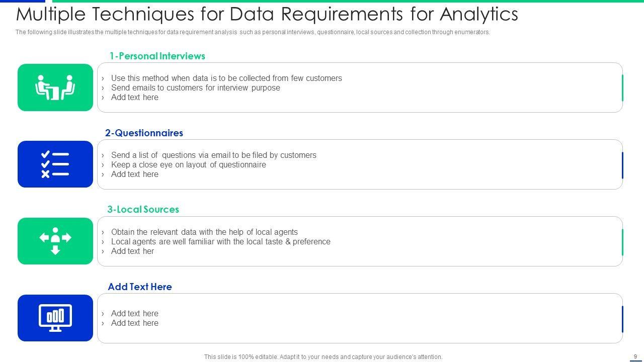Select 'Local agents are well familiar' bullet
The height and width of the screenshot is (362, 644).
tap(220, 241)
